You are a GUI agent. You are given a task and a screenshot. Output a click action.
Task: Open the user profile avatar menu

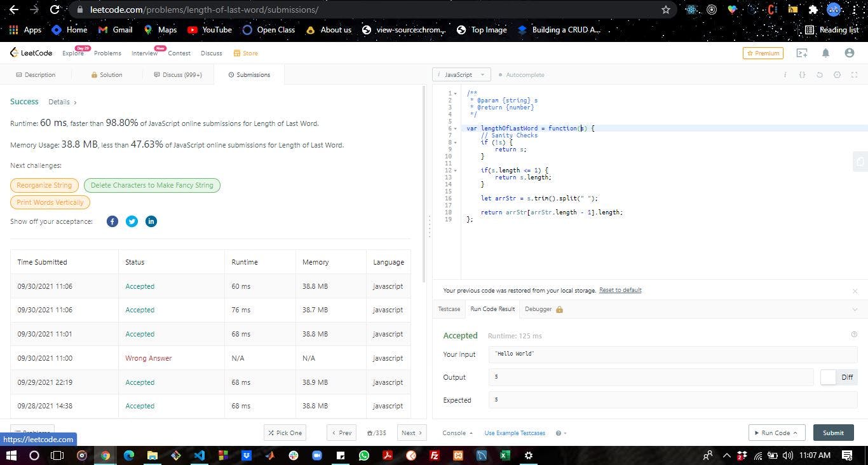(x=850, y=53)
